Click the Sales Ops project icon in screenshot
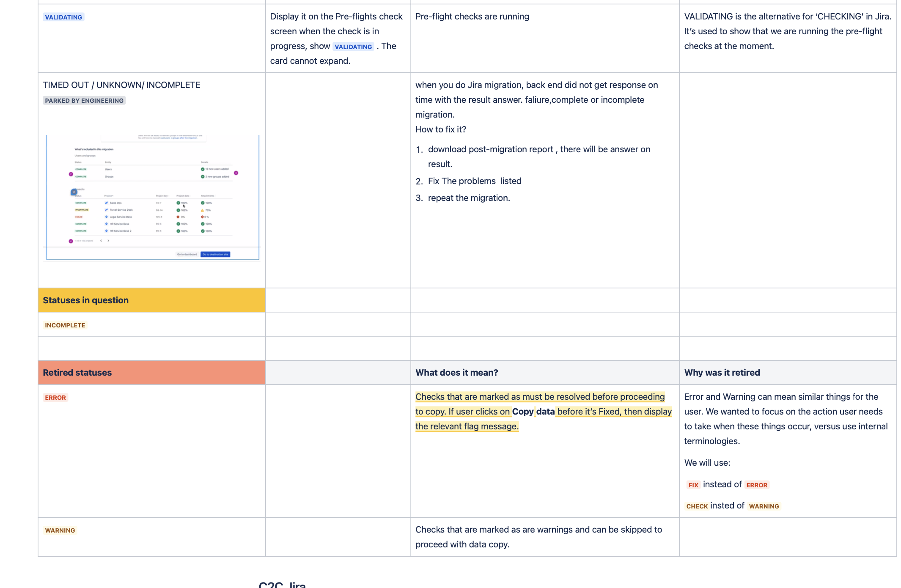Viewport: 901px width, 588px height. point(106,203)
